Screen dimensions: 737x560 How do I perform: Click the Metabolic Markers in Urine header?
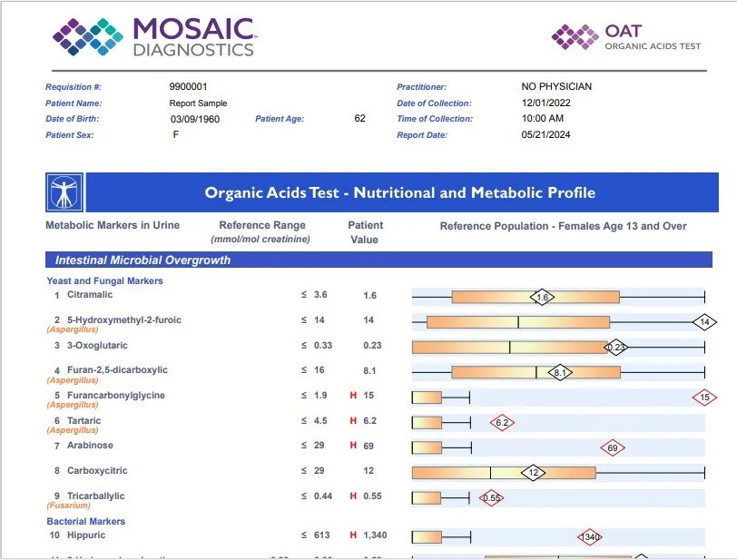(113, 225)
